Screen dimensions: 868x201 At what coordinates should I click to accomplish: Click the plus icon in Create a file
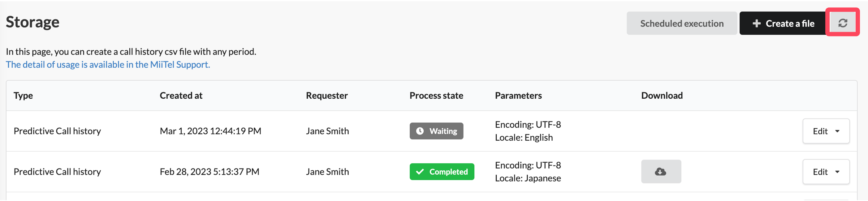tap(757, 23)
